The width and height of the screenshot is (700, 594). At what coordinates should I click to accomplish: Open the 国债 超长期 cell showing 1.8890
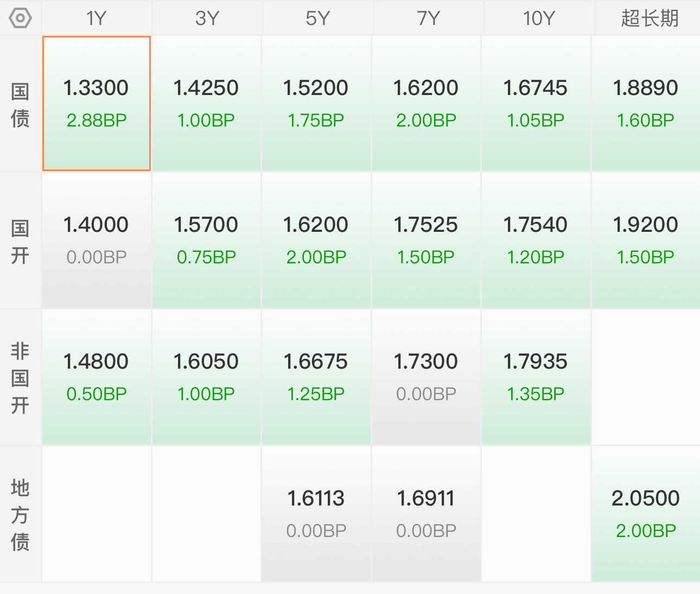(x=646, y=104)
